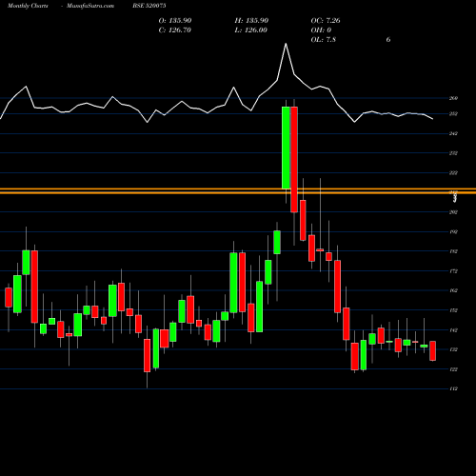Image resolution: width=476 pixels, height=476 pixels.
Task: Click the "OH: 0" readout
Action: pos(321,30)
